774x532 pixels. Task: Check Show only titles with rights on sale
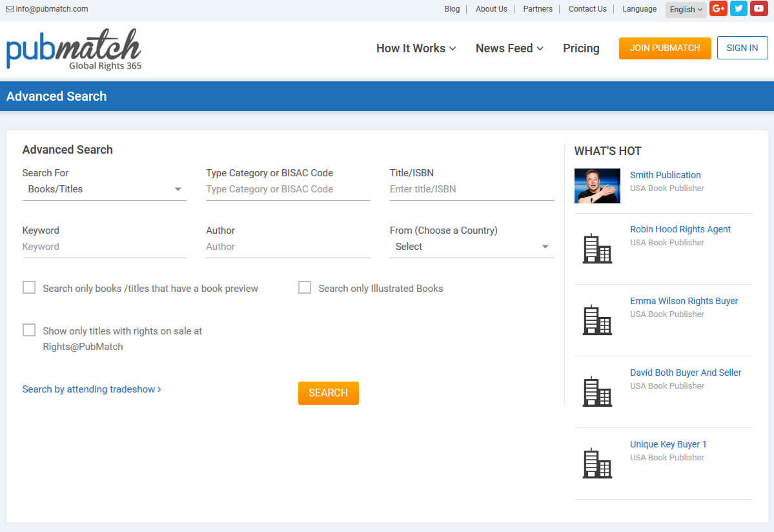pos(29,330)
